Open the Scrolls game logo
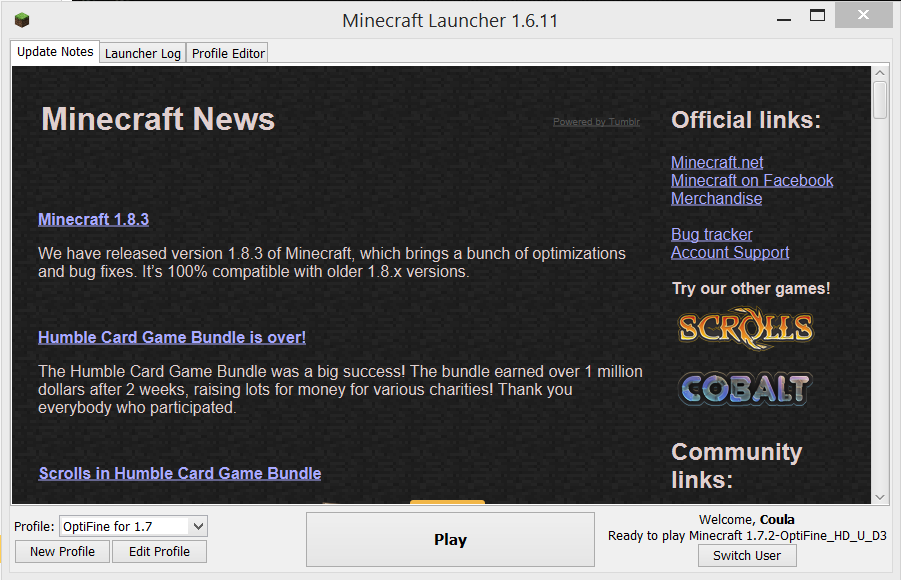 pyautogui.click(x=745, y=328)
